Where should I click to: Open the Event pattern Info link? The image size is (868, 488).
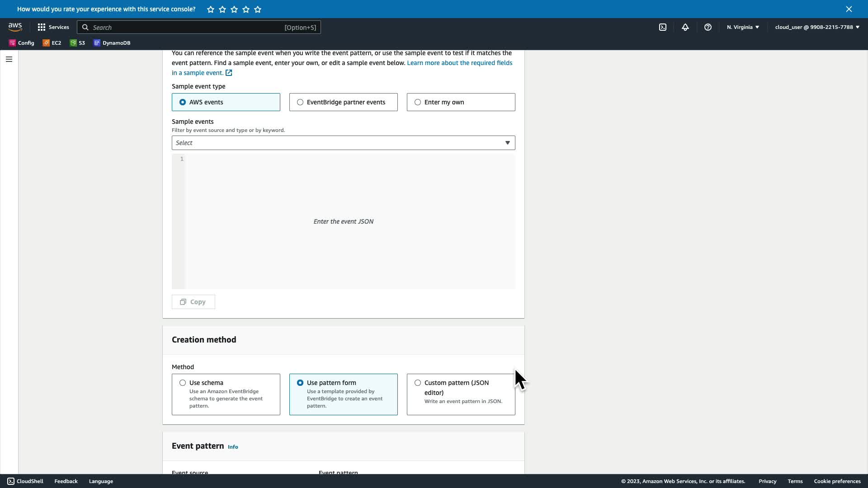[x=233, y=447]
